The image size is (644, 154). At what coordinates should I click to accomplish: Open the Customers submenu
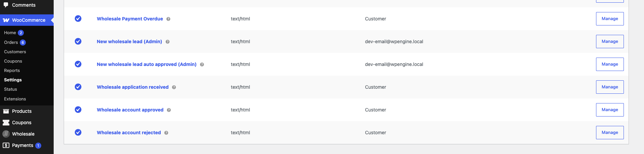(x=15, y=52)
